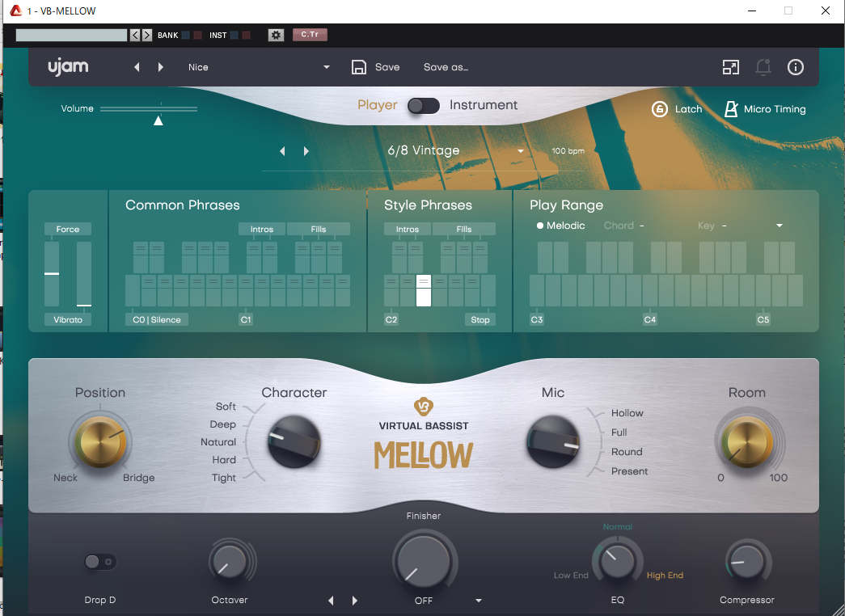Toggle the Drop D switch
Screen dimensions: 845x616
(100, 562)
